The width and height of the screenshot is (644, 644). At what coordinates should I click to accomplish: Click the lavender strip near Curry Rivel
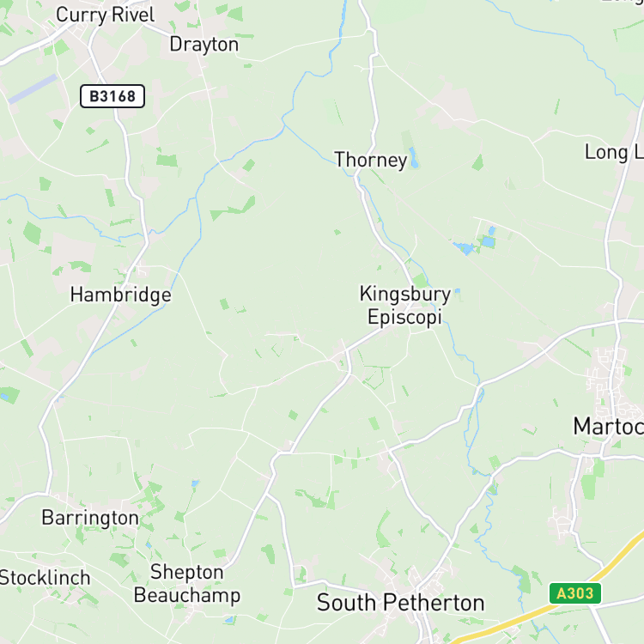pyautogui.click(x=33, y=88)
